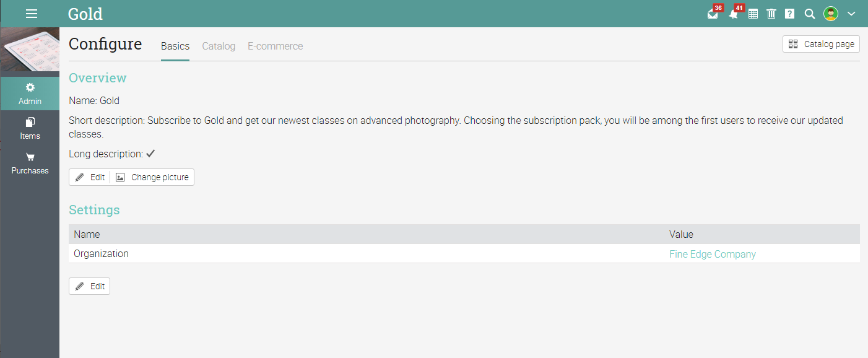Open the calendar icon
The width and height of the screenshot is (868, 358).
pyautogui.click(x=753, y=14)
